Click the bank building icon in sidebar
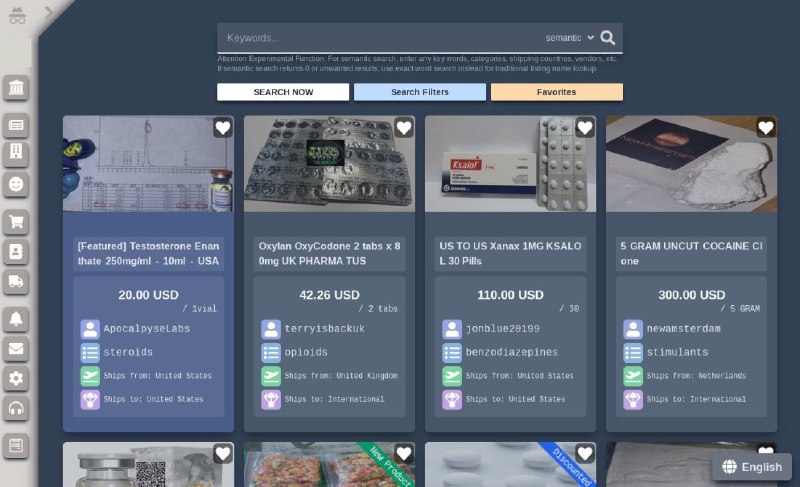Image resolution: width=800 pixels, height=487 pixels. [17, 89]
